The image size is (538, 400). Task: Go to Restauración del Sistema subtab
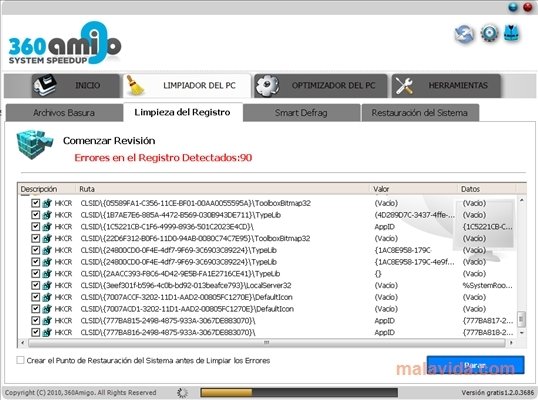click(x=420, y=113)
